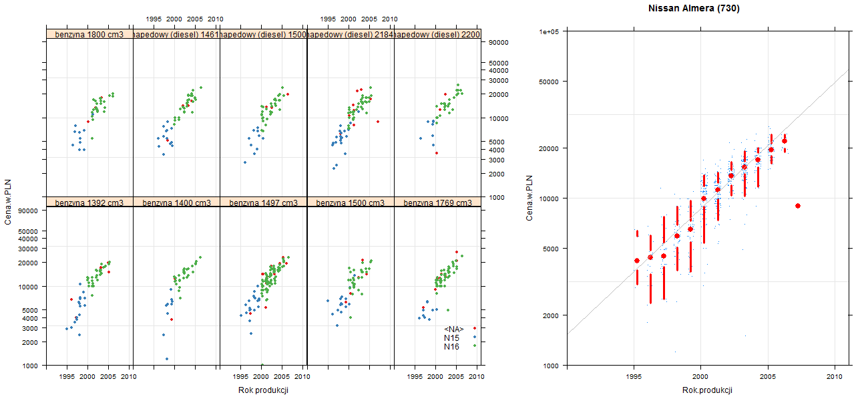
Task: Click the '1e+05' tick label on the Nissan Almera plot
Action: (549, 31)
